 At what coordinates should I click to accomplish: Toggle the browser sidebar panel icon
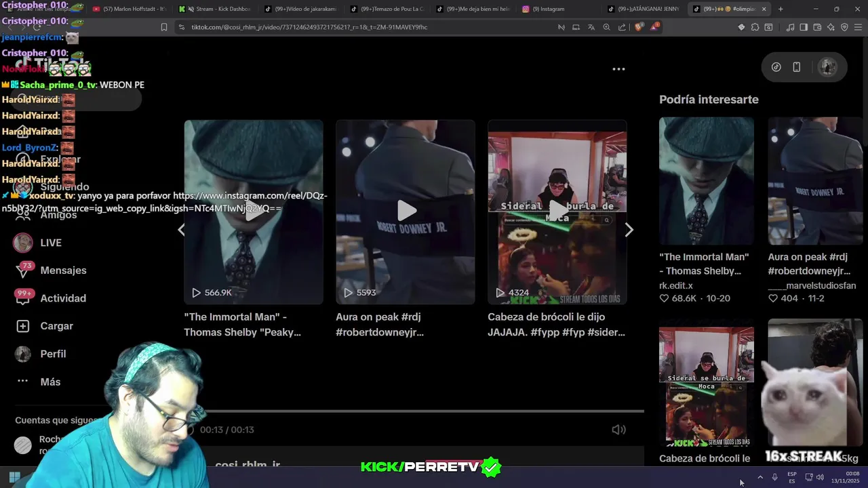(x=804, y=27)
